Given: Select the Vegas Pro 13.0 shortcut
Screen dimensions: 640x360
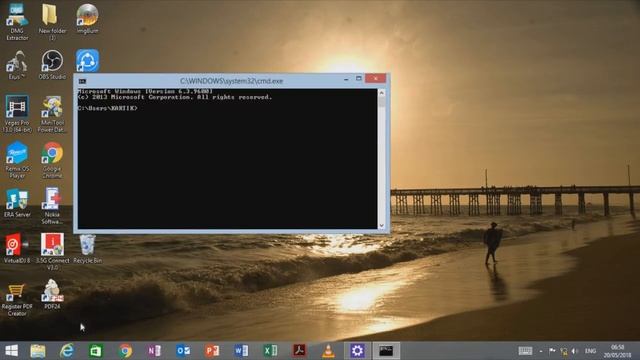Looking at the screenshot, I should coord(17,114).
